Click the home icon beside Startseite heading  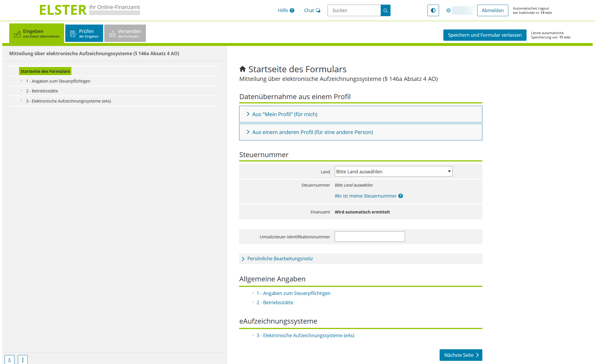(243, 69)
